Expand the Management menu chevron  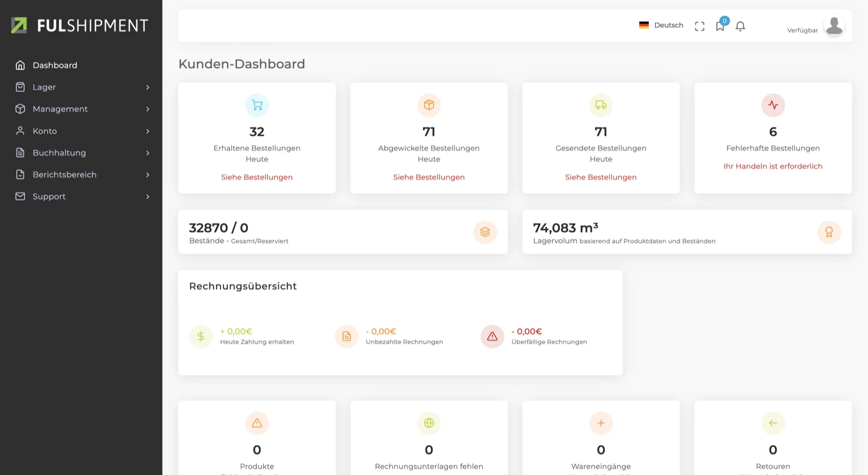(x=148, y=109)
